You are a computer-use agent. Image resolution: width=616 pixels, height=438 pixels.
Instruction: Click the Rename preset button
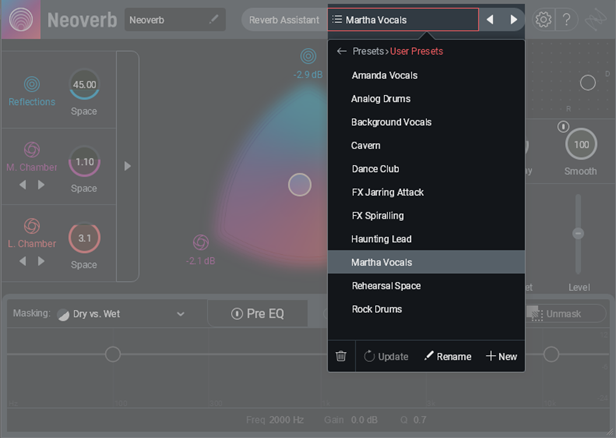(x=447, y=356)
